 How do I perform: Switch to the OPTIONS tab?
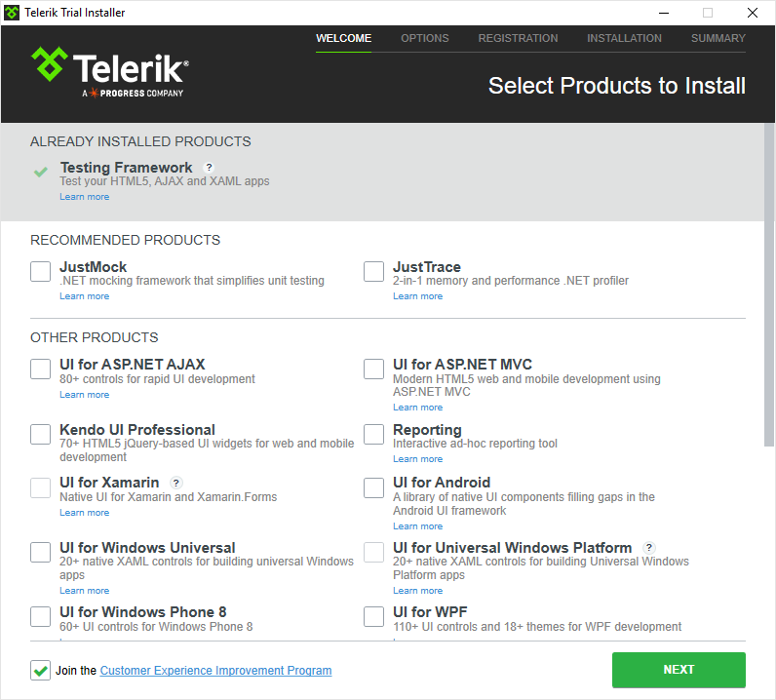[425, 38]
